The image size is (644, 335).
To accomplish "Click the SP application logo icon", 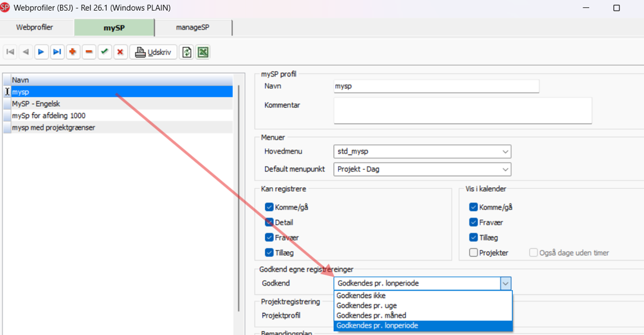I will coord(5,7).
